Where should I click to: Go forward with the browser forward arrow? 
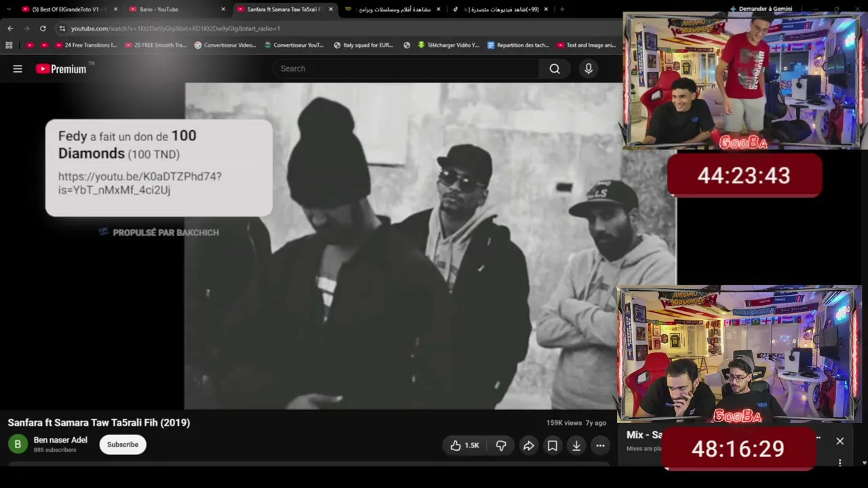pyautogui.click(x=26, y=28)
